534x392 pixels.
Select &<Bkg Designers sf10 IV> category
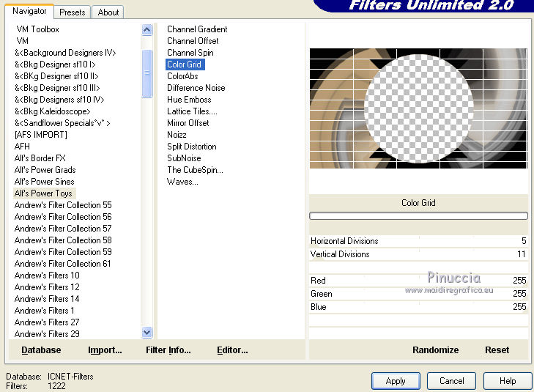click(x=59, y=100)
